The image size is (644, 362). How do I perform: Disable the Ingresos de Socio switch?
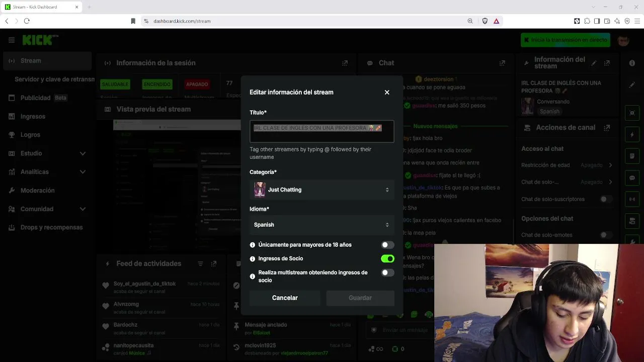coord(387,258)
